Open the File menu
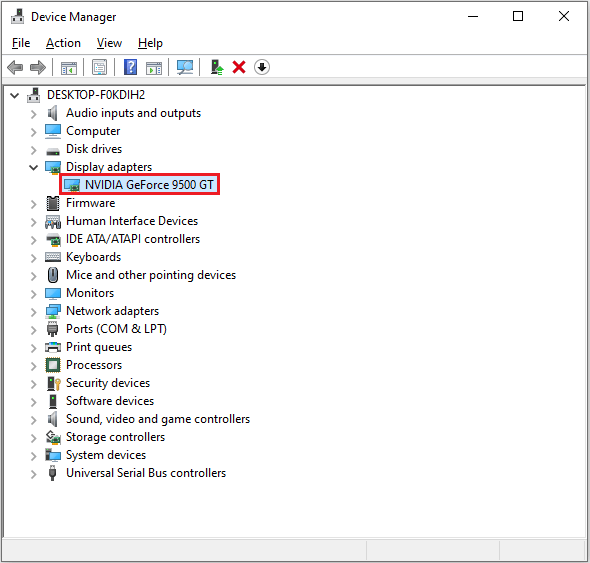Image resolution: width=590 pixels, height=563 pixels. click(x=21, y=43)
